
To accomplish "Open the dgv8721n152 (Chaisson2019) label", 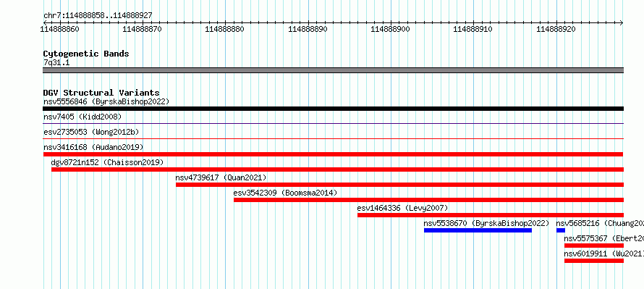I will 107,162.
